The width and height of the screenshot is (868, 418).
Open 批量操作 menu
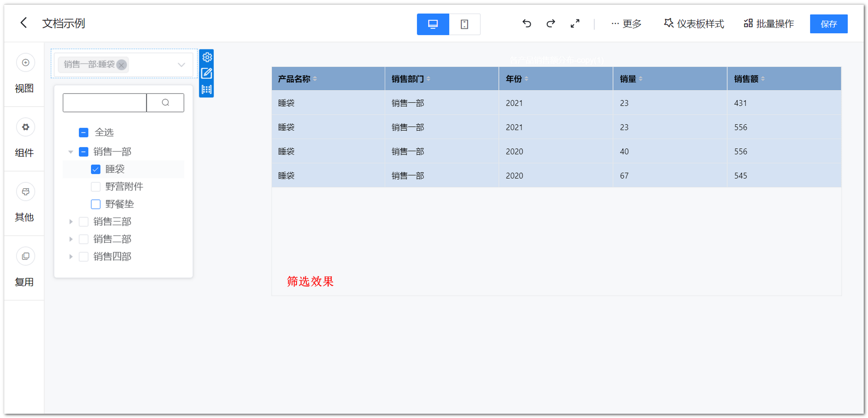pos(769,24)
